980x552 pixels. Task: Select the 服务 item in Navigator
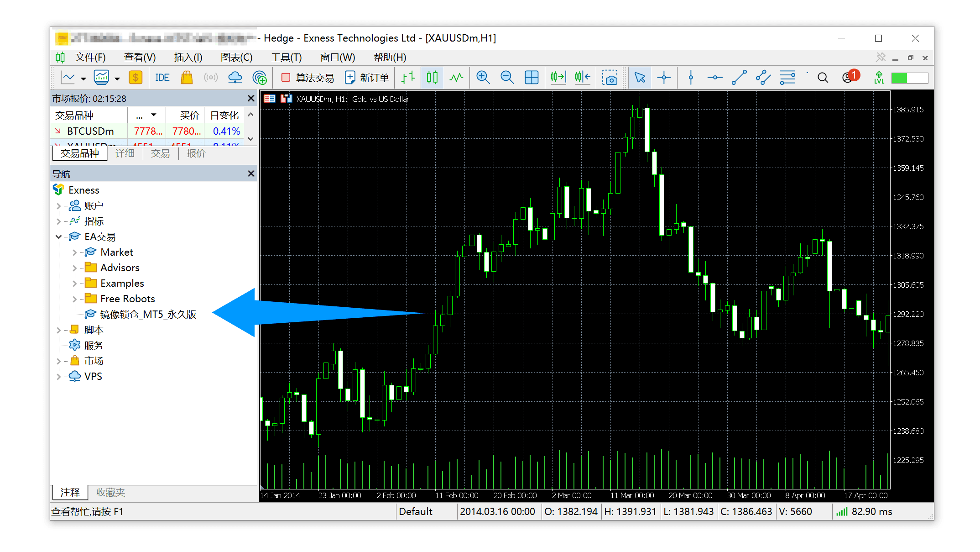click(86, 345)
